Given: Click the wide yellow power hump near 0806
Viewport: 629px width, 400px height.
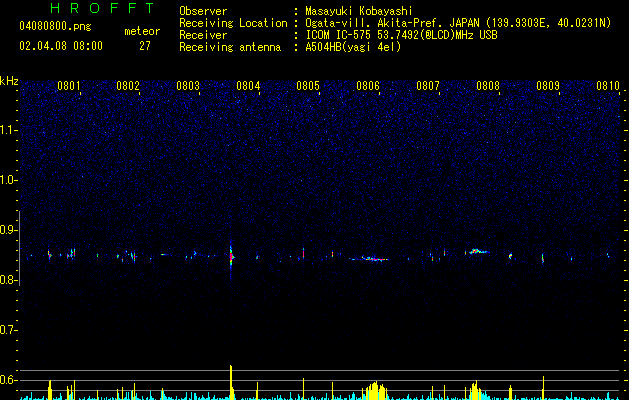Looking at the screenshot, I should click(375, 391).
